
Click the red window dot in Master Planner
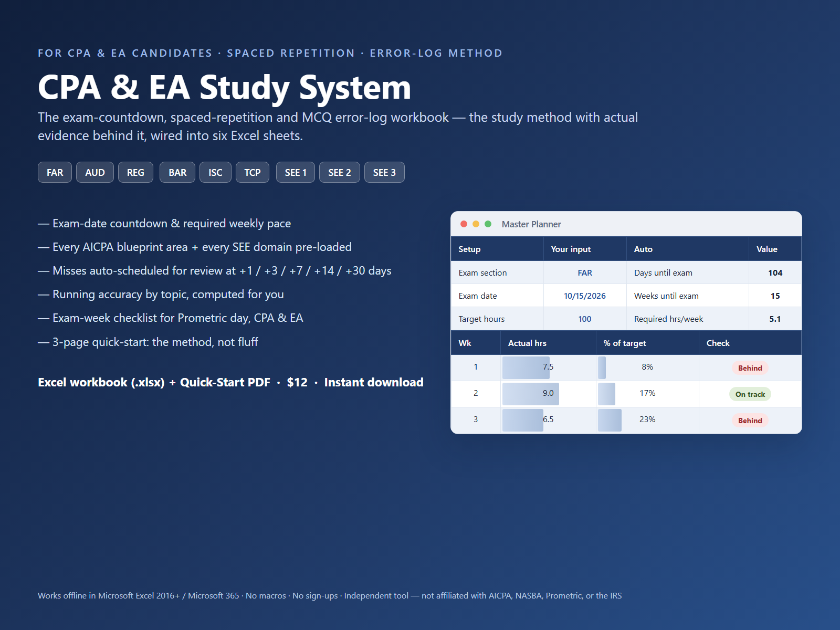click(464, 224)
